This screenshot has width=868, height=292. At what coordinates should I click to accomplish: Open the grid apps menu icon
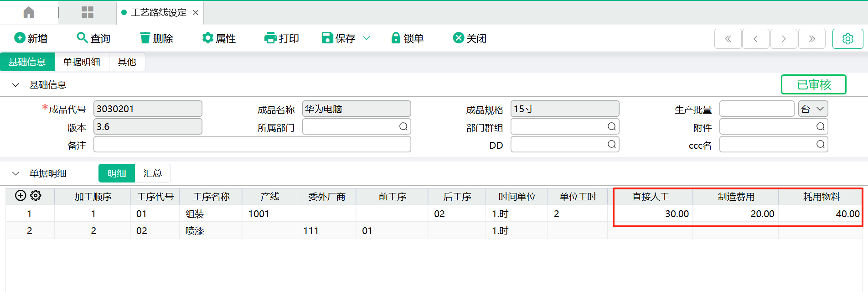coord(87,12)
